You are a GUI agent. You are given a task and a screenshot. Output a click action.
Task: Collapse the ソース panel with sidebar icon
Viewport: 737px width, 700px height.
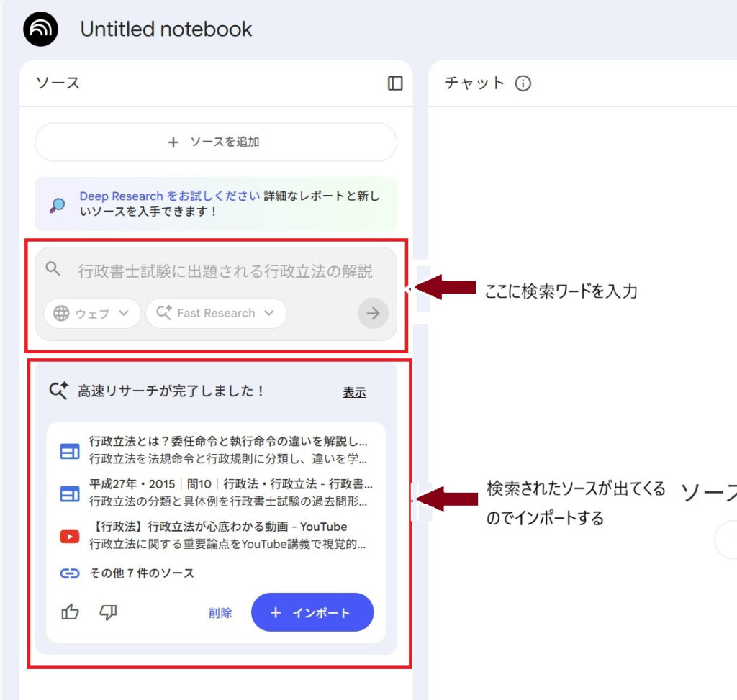(x=395, y=83)
